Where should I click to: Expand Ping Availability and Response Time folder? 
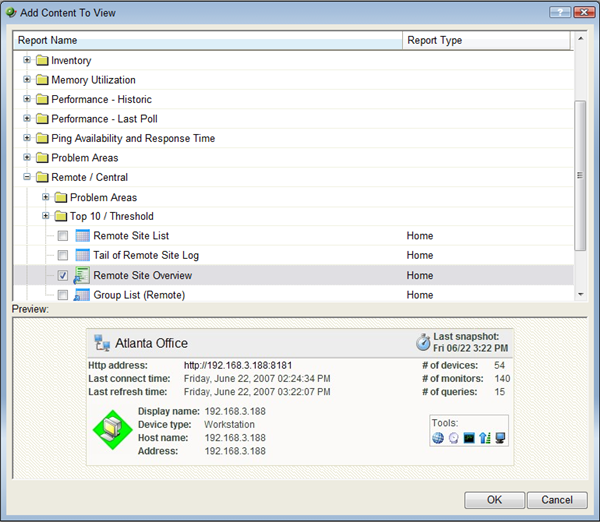[27, 138]
